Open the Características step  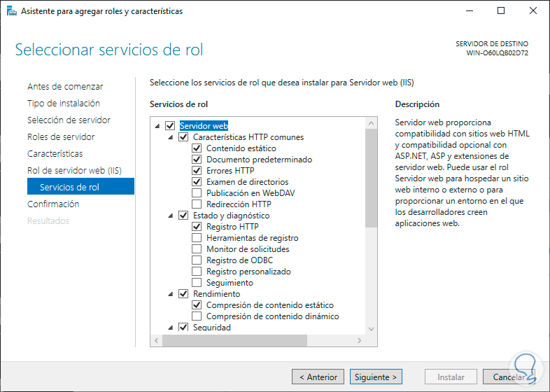point(55,154)
